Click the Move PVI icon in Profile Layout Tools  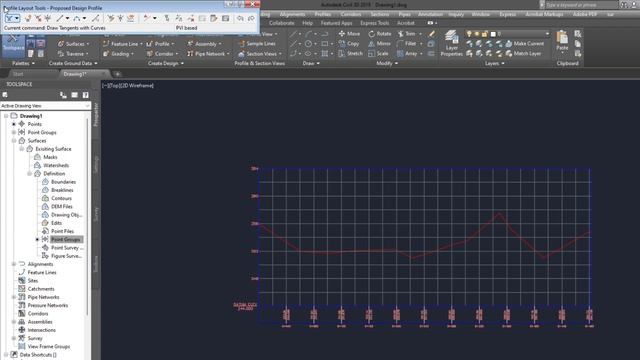[x=48, y=18]
